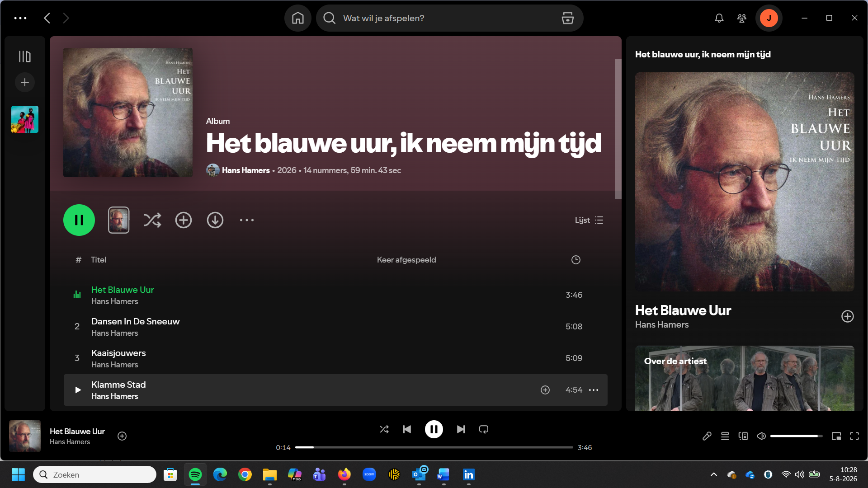This screenshot has height=488, width=868.
Task: Click the album preview thumbnail beside play button
Action: [x=118, y=220]
